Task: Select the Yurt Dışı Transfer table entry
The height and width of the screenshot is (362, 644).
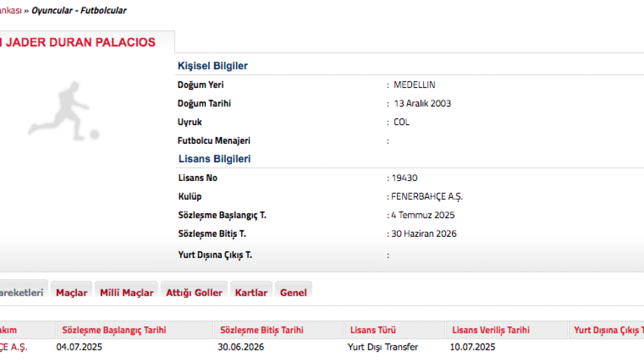Action: [383, 347]
